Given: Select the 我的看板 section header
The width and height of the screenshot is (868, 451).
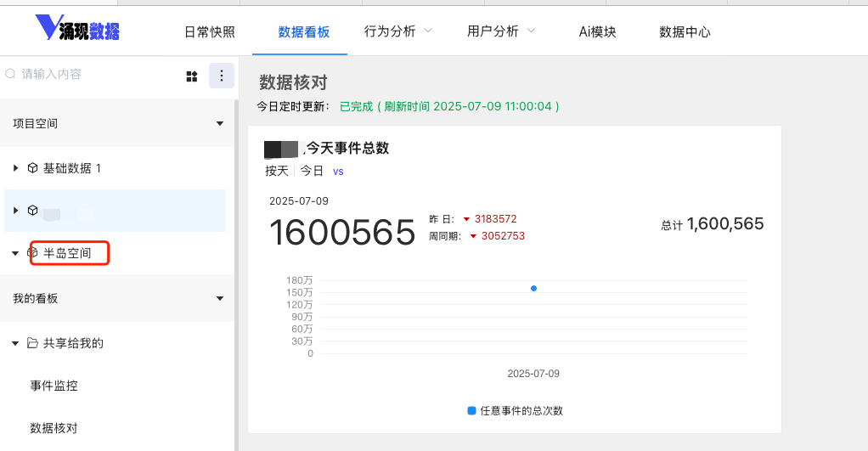Looking at the screenshot, I should tap(117, 298).
